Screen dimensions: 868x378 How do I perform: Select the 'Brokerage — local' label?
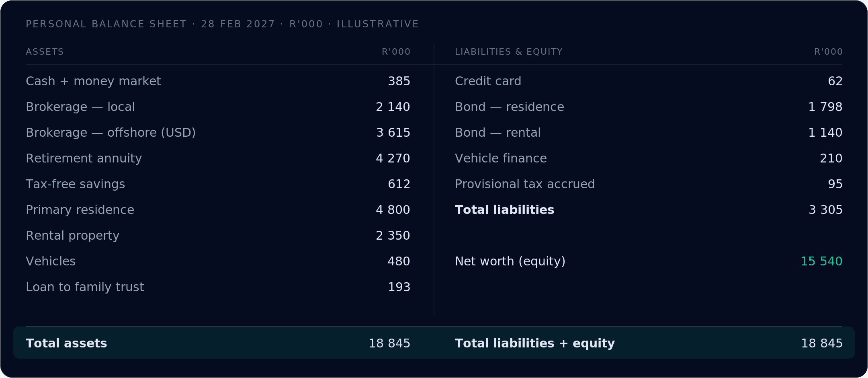coord(80,107)
